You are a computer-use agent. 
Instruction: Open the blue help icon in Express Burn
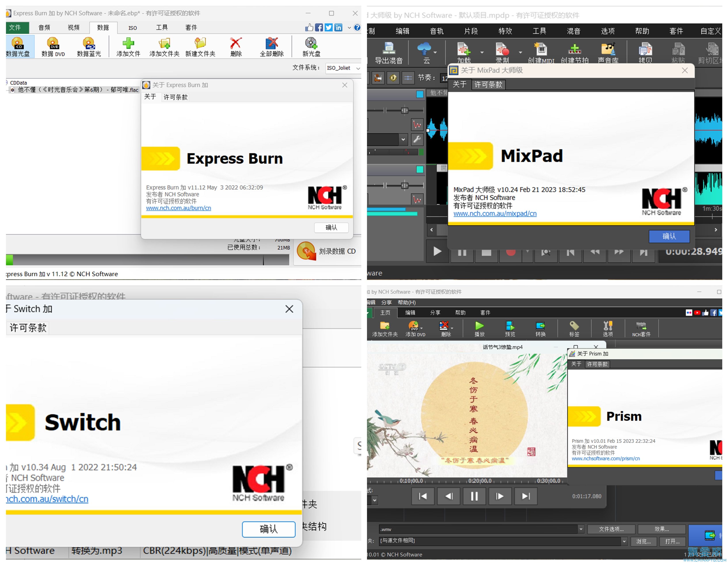pyautogui.click(x=357, y=27)
